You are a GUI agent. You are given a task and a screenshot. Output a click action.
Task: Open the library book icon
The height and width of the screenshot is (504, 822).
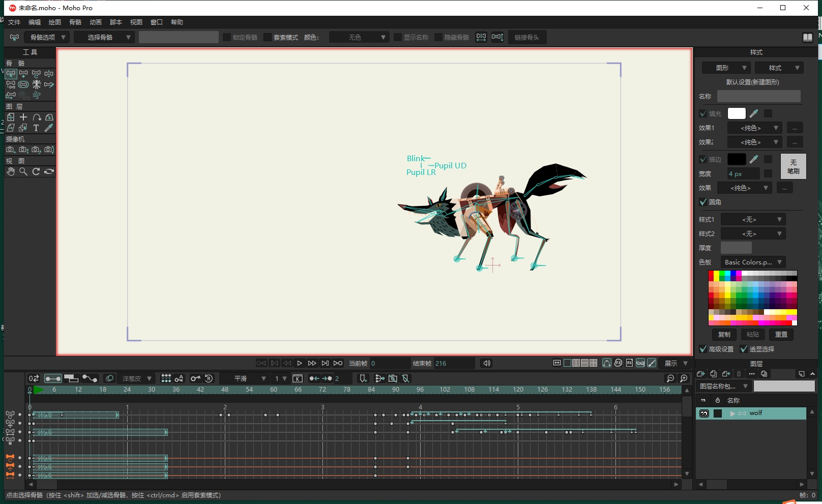(x=807, y=37)
